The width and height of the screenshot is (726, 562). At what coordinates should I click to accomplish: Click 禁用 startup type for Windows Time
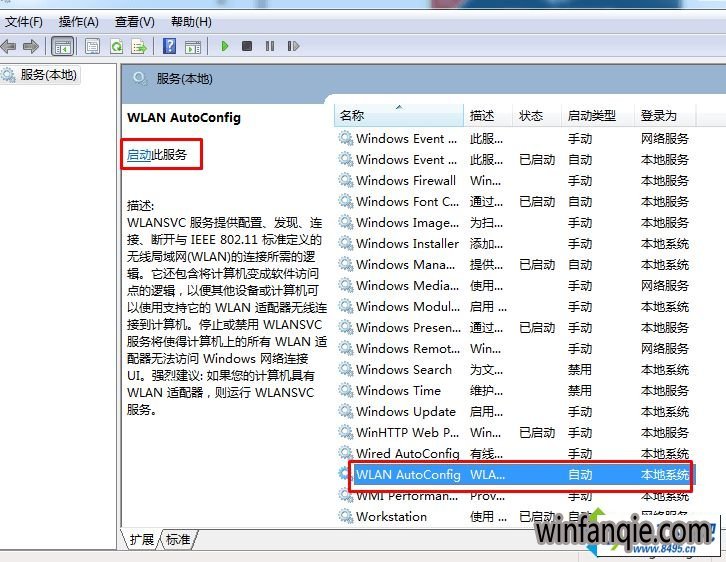click(x=580, y=390)
